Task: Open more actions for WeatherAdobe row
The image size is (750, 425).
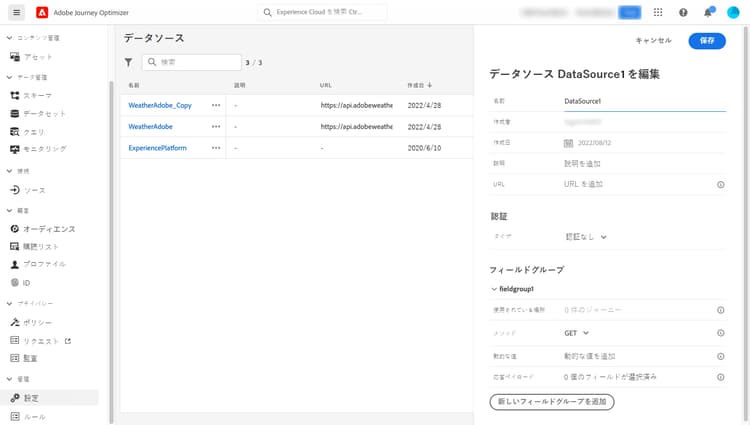Action: pos(216,127)
